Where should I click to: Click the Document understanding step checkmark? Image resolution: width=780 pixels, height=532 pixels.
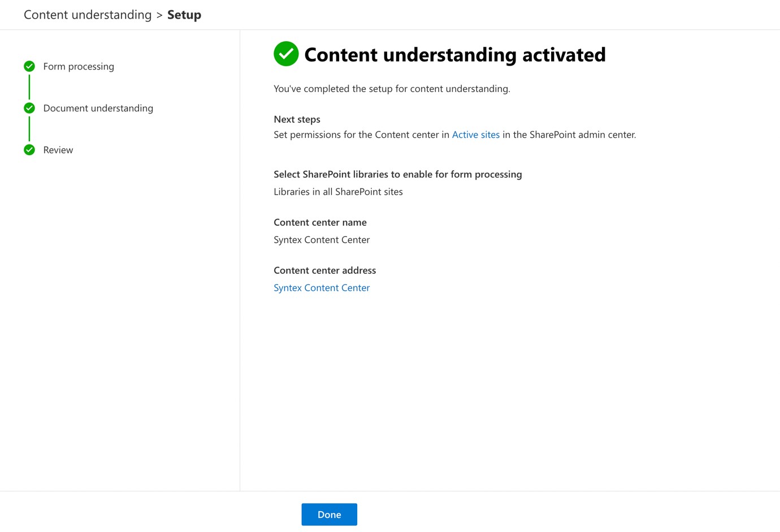[29, 108]
